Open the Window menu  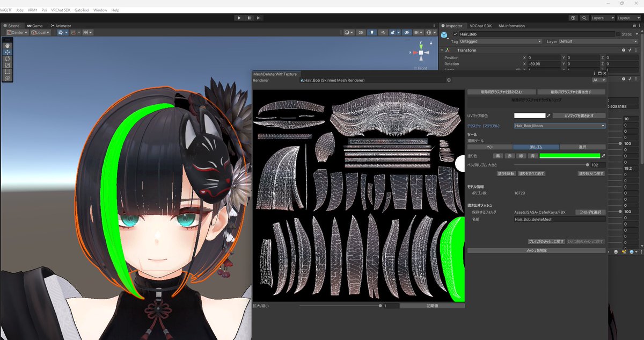100,10
